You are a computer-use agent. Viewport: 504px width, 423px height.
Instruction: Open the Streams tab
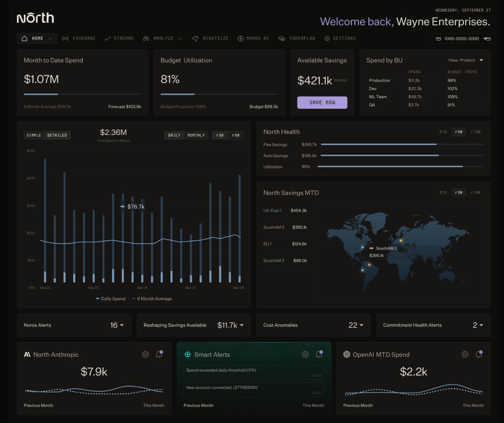119,38
